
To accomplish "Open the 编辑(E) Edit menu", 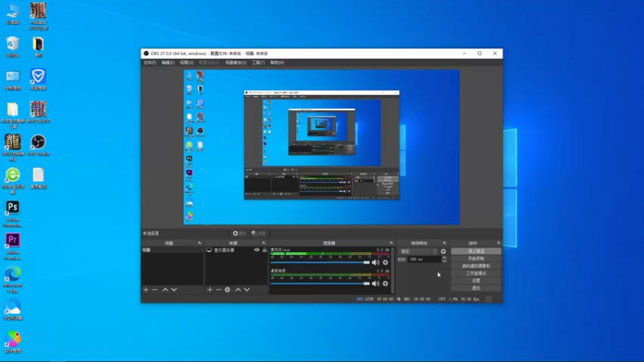I will pyautogui.click(x=168, y=63).
